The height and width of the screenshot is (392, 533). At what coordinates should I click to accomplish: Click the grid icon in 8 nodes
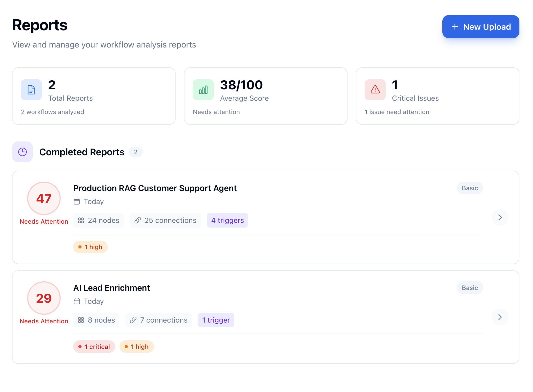[81, 320]
